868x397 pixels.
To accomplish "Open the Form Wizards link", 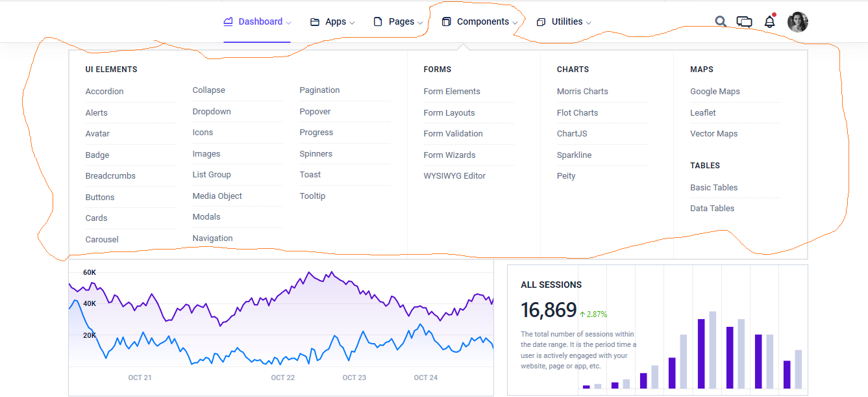I will pos(449,155).
